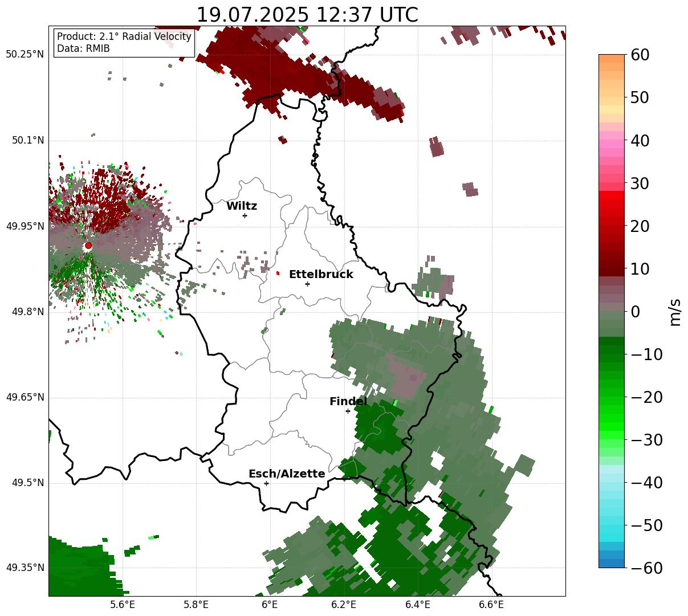Click the latitude label 50.25°N

pyautogui.click(x=25, y=55)
